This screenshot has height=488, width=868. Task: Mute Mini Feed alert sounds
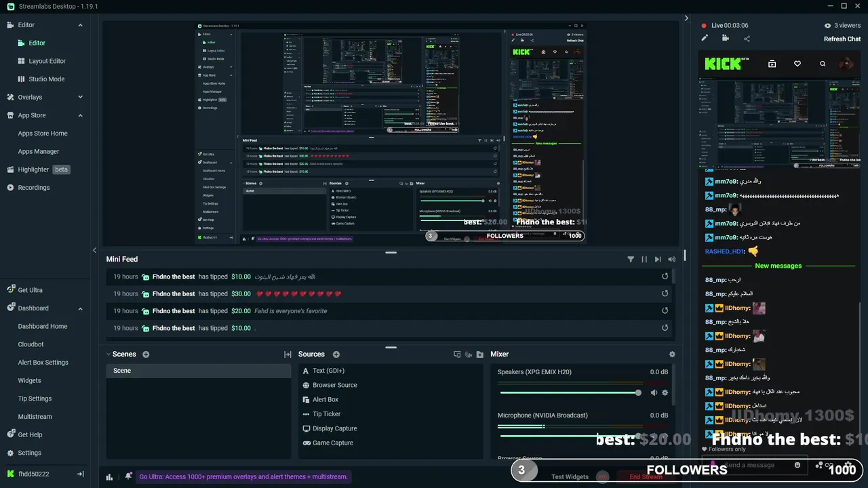(671, 259)
